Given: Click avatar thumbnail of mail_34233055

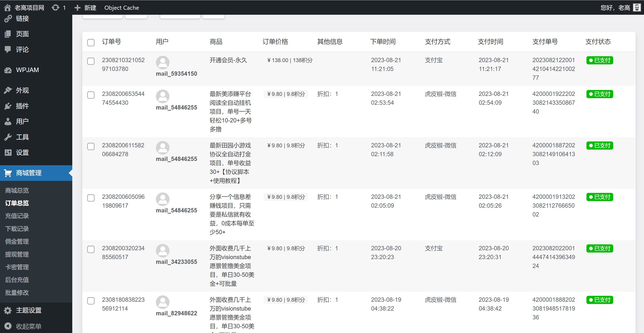Looking at the screenshot, I should (162, 250).
